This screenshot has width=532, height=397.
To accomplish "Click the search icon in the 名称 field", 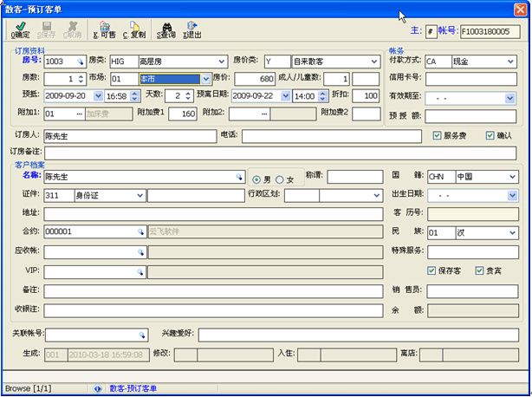I will coord(239,177).
